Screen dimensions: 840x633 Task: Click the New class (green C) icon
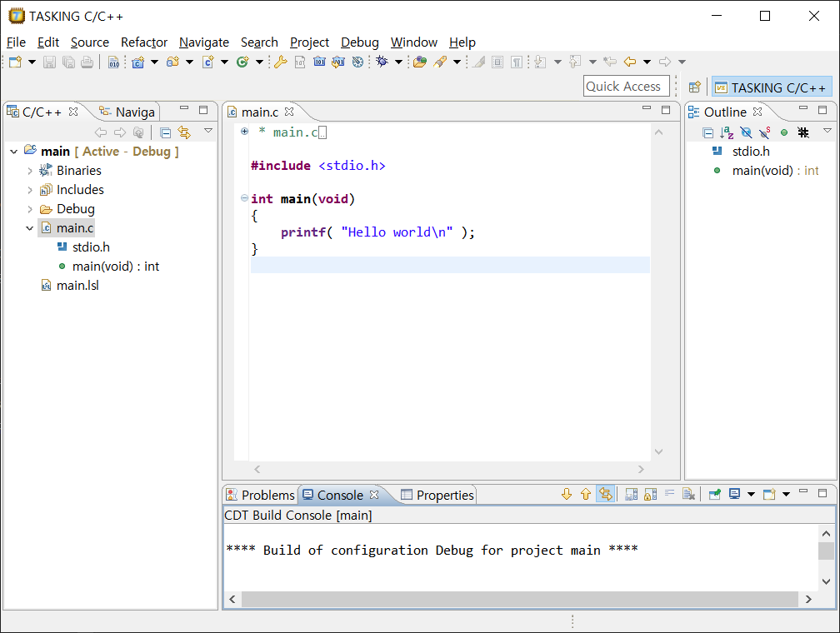pyautogui.click(x=242, y=62)
